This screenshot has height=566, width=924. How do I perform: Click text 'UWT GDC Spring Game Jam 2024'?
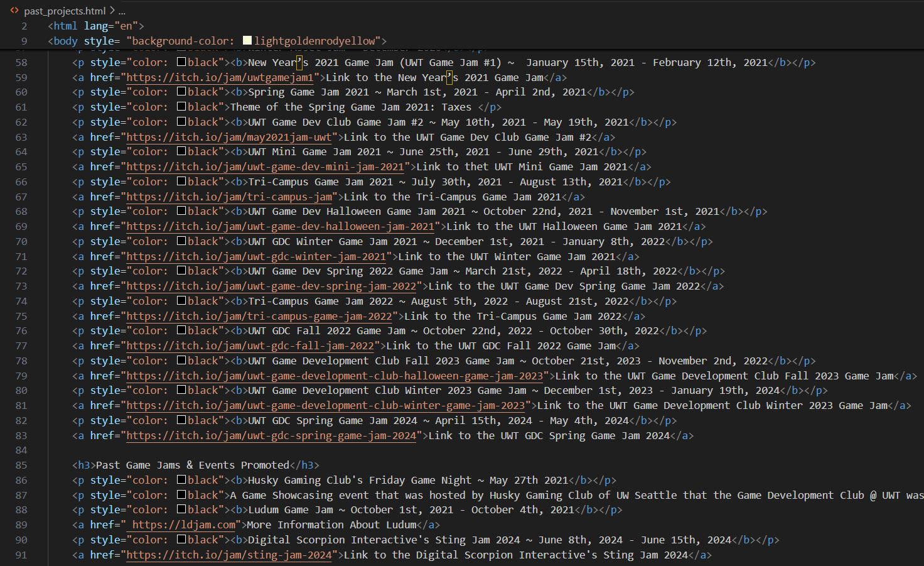[332, 420]
